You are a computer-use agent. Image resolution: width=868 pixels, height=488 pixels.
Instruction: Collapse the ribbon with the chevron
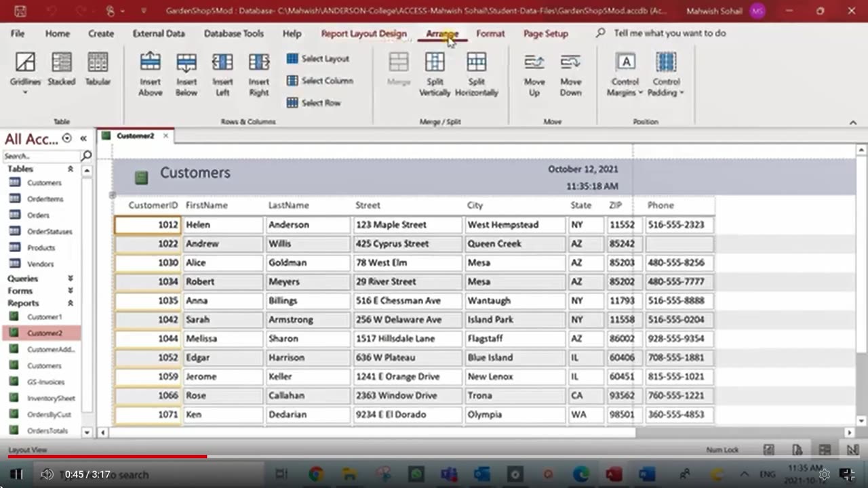853,122
